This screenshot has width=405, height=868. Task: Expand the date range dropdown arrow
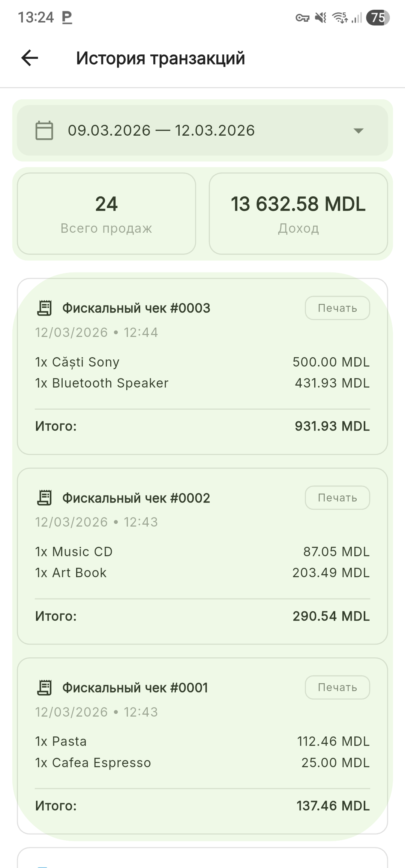(x=358, y=131)
